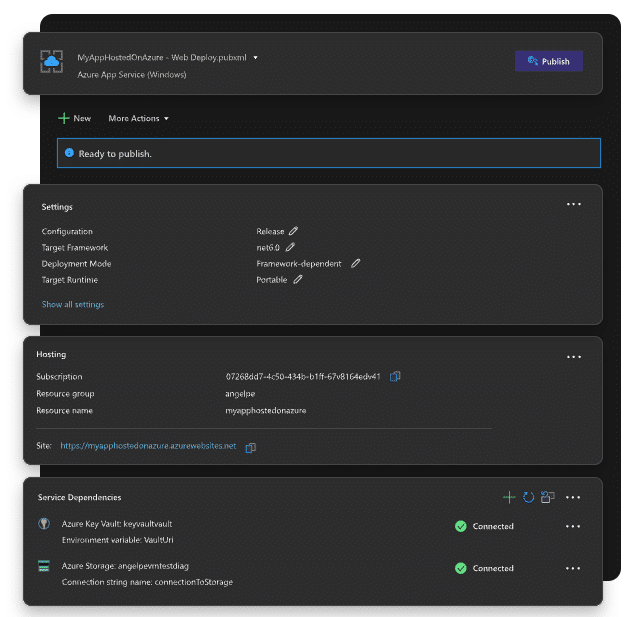Open the Settings section ellipsis menu
The image size is (635, 617).
pyautogui.click(x=574, y=204)
